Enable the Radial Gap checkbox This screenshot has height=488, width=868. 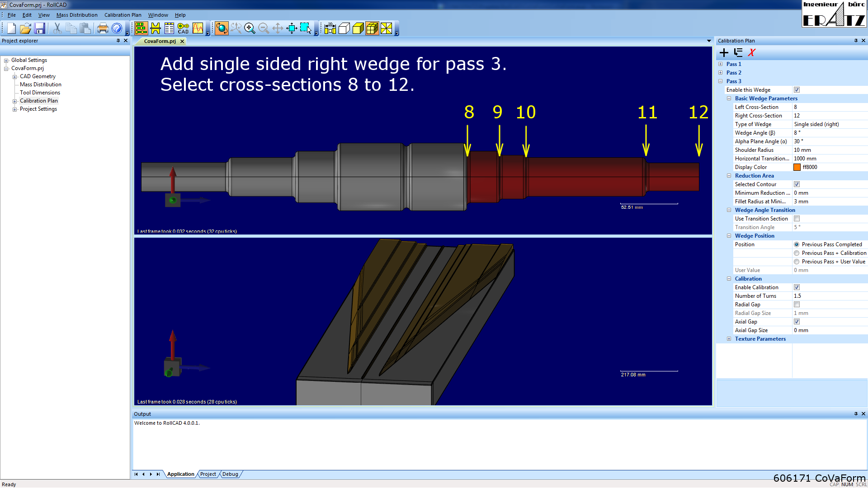click(x=797, y=305)
